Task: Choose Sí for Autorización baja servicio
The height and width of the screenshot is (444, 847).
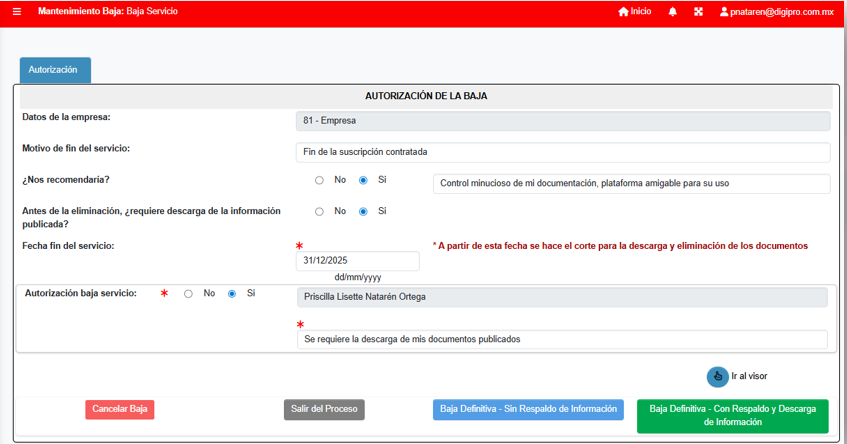Action: [x=232, y=294]
